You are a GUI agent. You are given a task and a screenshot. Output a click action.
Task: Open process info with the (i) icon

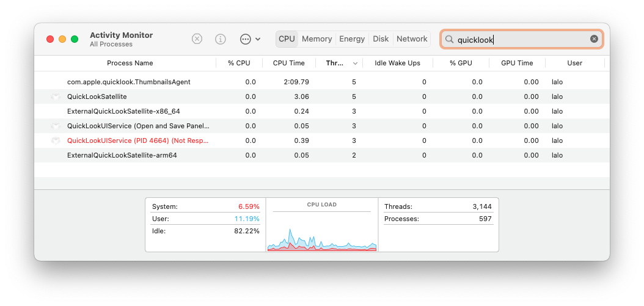221,39
